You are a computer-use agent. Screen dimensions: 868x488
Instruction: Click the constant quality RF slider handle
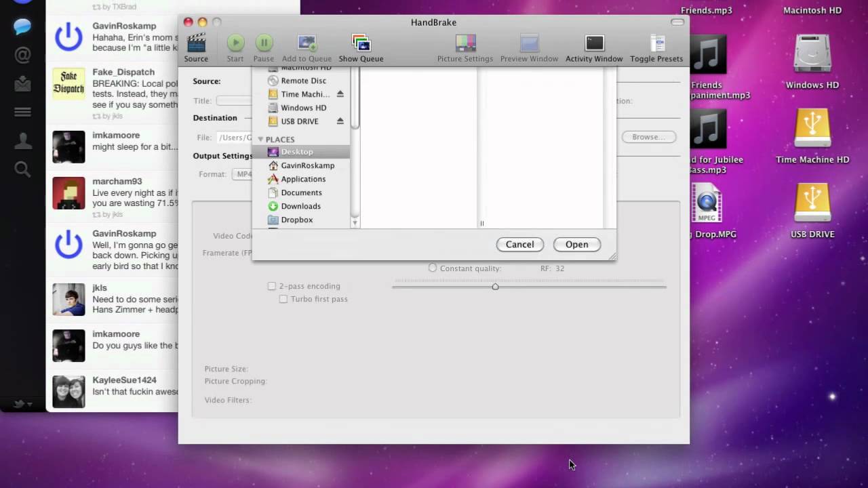495,287
